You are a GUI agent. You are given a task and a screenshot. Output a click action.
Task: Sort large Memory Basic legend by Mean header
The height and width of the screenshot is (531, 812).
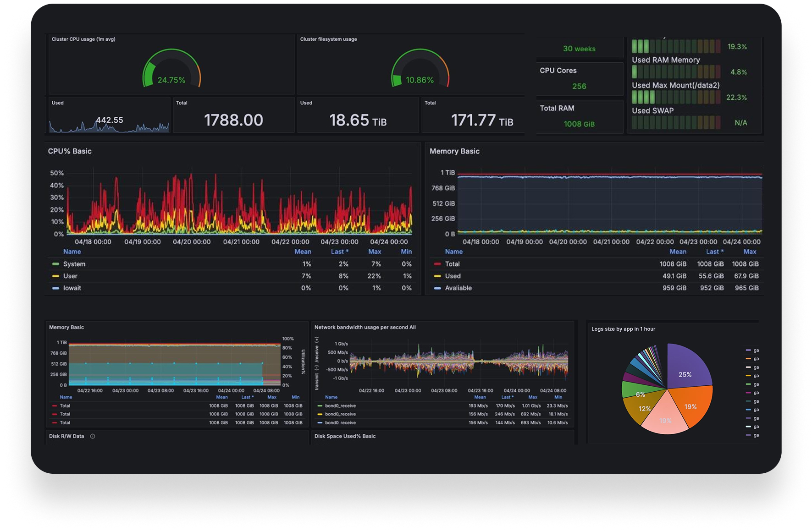click(x=678, y=252)
